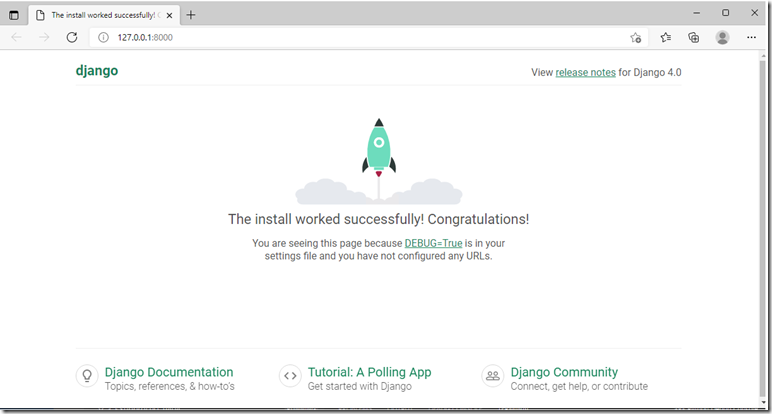Image resolution: width=772 pixels, height=414 pixels.
Task: Click 'Connect, get help, or contribute' text
Action: (x=579, y=386)
